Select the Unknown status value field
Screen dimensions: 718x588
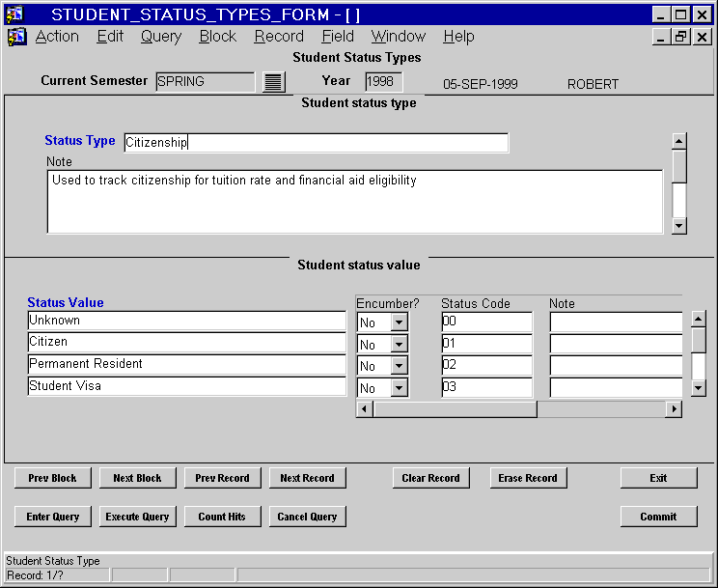tap(187, 321)
